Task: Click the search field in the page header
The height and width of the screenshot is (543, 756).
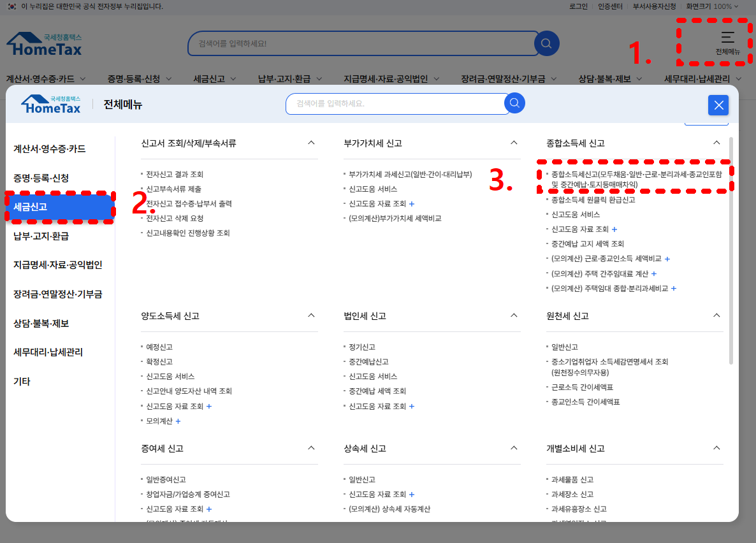Action: coord(363,43)
